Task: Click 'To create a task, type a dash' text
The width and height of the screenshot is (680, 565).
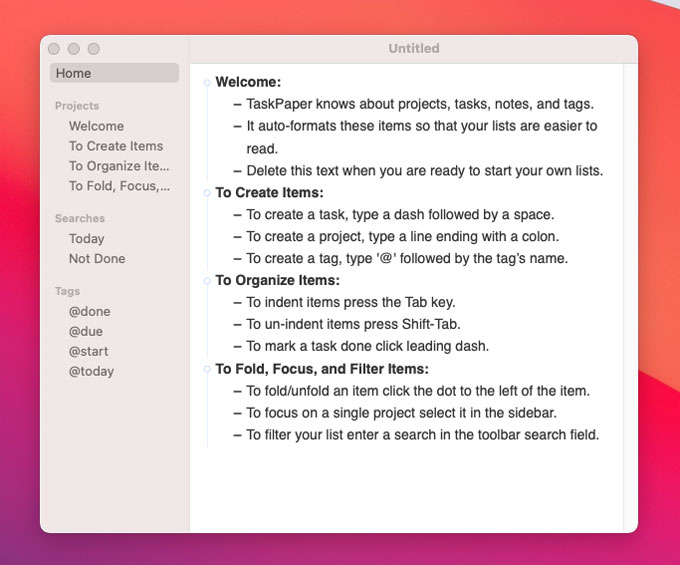Action: 400,215
